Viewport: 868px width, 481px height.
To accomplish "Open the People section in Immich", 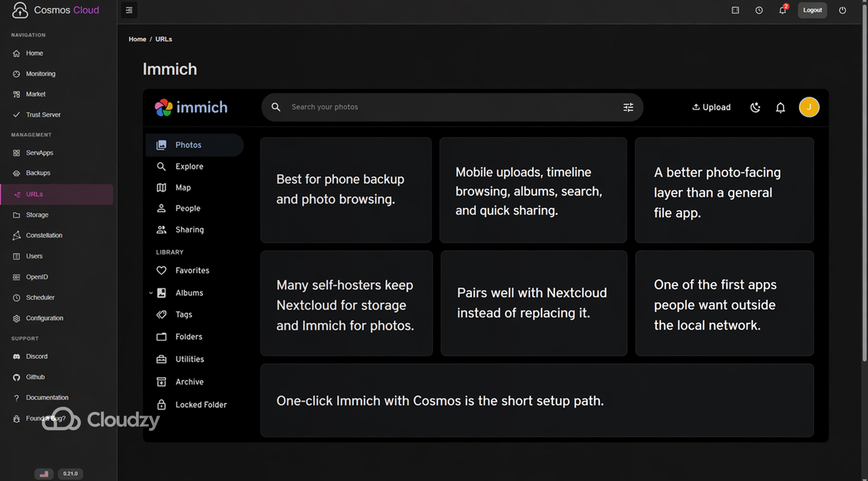I will pos(188,208).
